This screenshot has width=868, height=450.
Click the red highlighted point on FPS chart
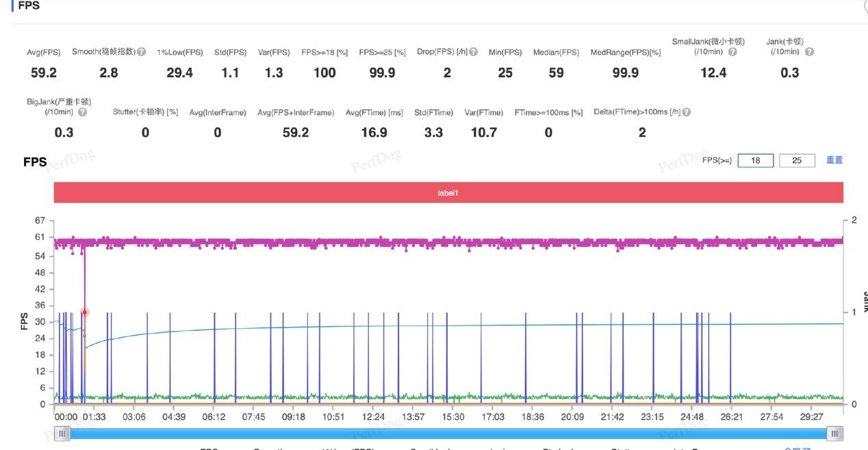point(85,313)
